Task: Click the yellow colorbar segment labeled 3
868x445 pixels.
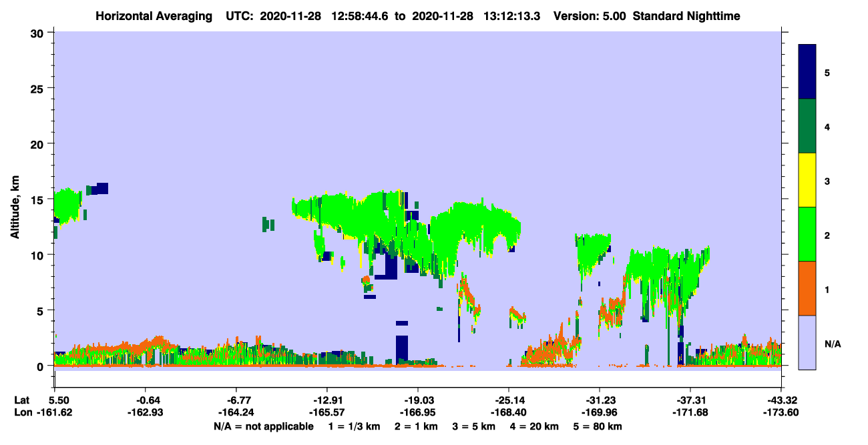Action: (807, 180)
